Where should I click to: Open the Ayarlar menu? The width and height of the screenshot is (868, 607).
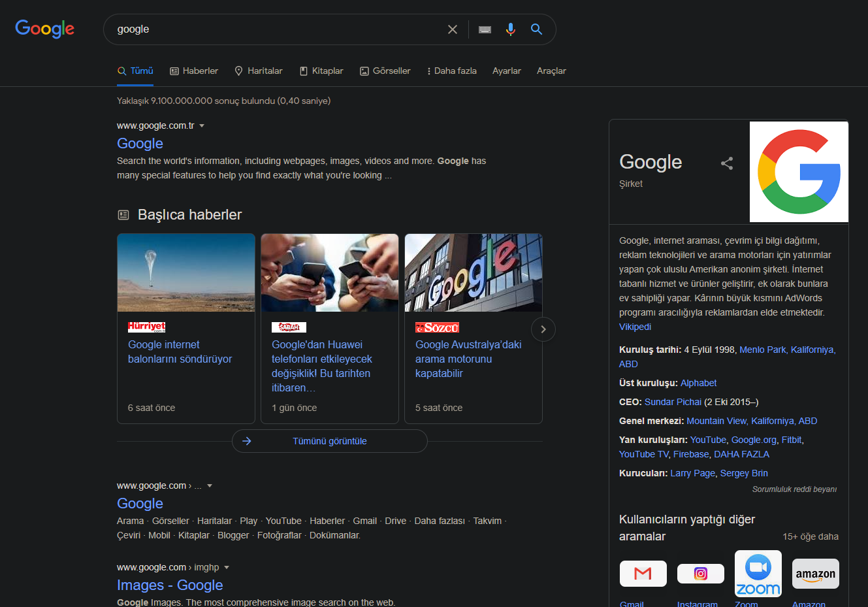tap(507, 71)
